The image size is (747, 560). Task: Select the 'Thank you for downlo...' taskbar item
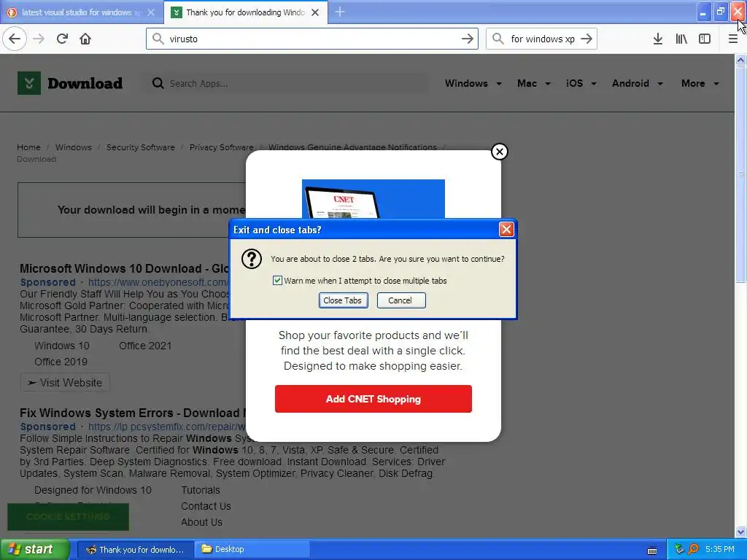coord(135,550)
